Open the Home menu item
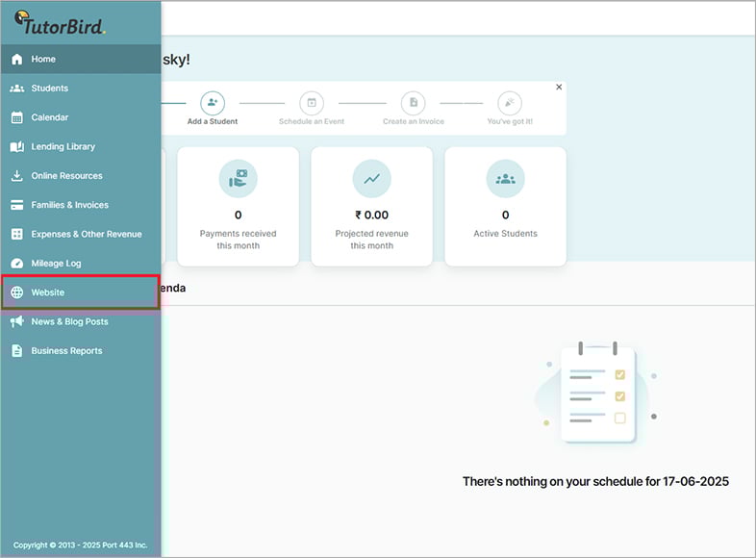Screen dimensions: 756x558 click(x=81, y=59)
